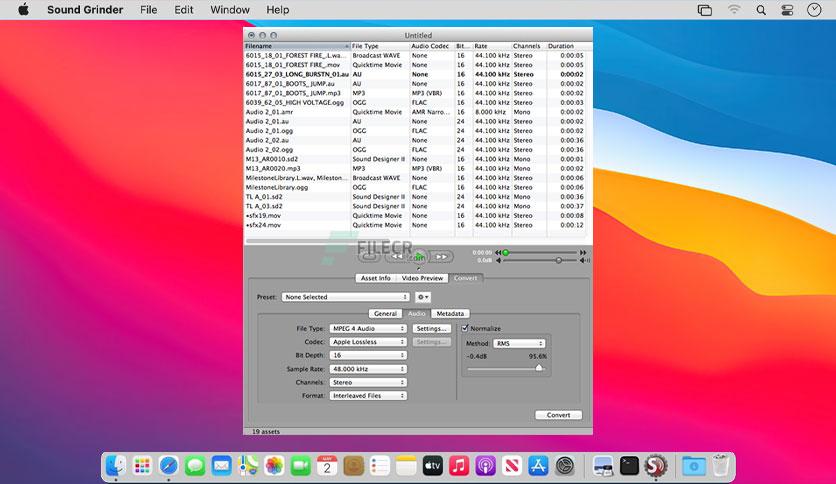Screen dimensions: 836x484
Task: Open the Downloads folder in the Dock
Action: (694, 466)
